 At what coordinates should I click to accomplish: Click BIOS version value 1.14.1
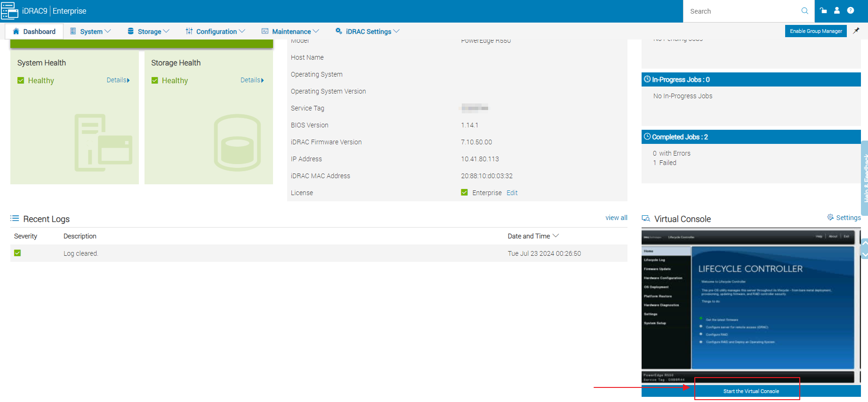(469, 125)
